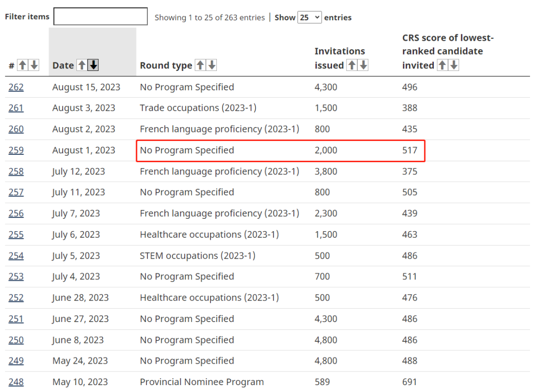536x392 pixels.
Task: Open draw round 253 link
Action: [x=16, y=276]
